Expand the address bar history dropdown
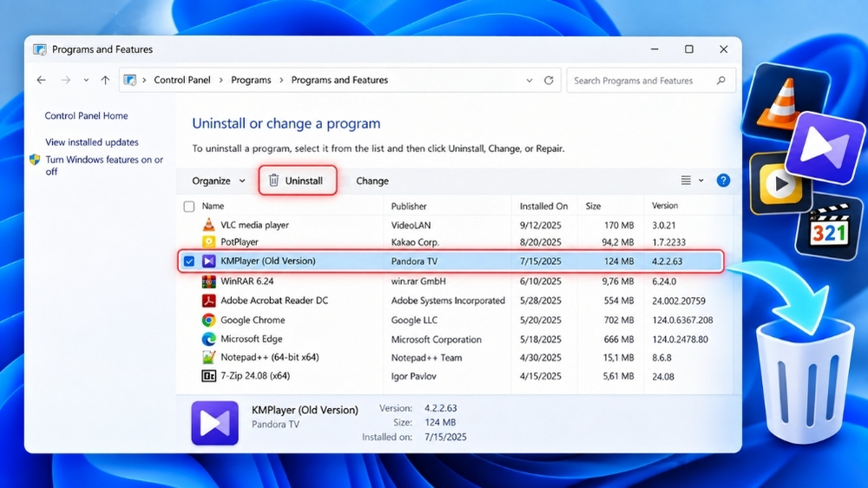 pos(529,80)
